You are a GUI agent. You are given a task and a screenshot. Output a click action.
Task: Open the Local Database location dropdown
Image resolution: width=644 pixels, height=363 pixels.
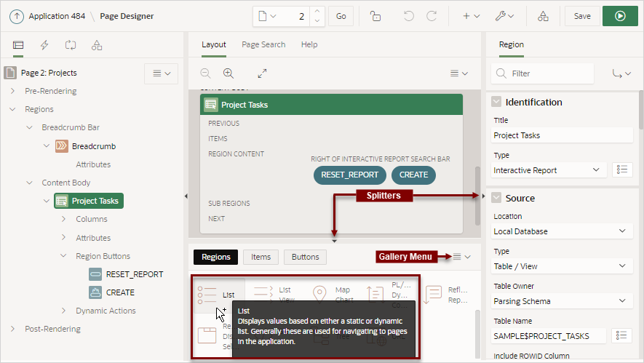[x=562, y=231]
